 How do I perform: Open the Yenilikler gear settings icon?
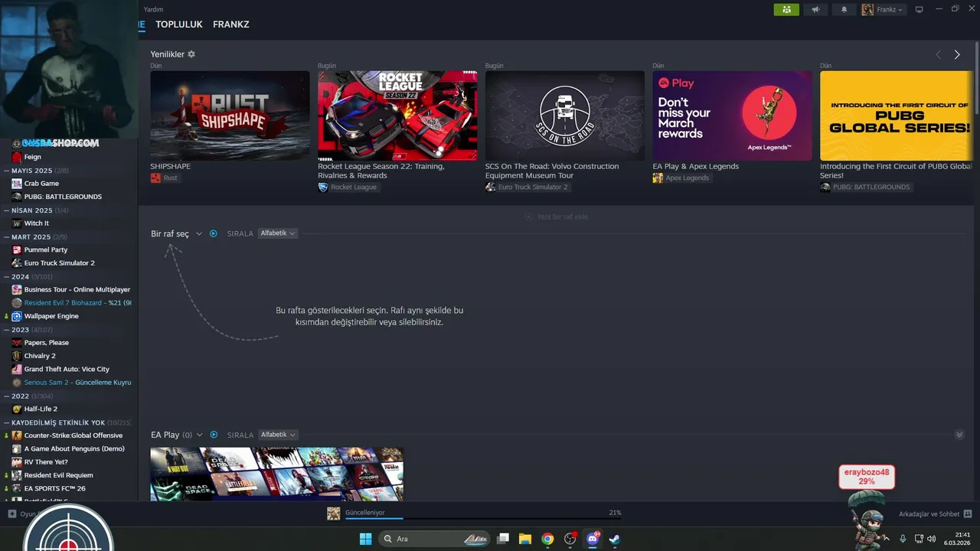point(191,54)
